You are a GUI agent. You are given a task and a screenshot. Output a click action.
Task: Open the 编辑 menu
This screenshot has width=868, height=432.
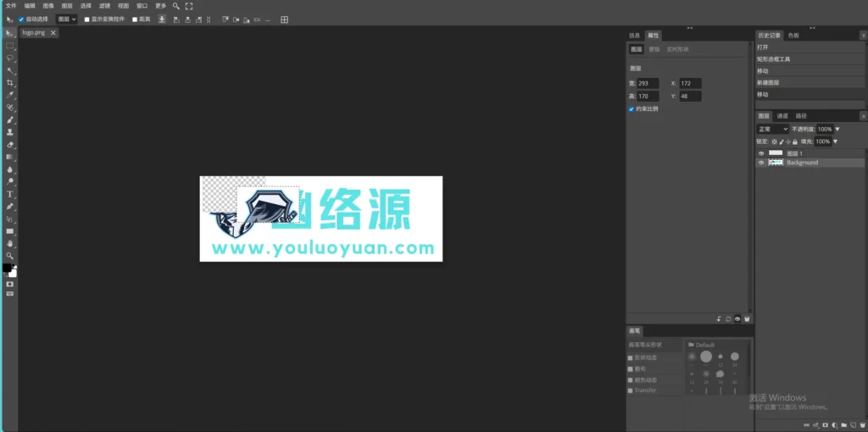tap(30, 6)
